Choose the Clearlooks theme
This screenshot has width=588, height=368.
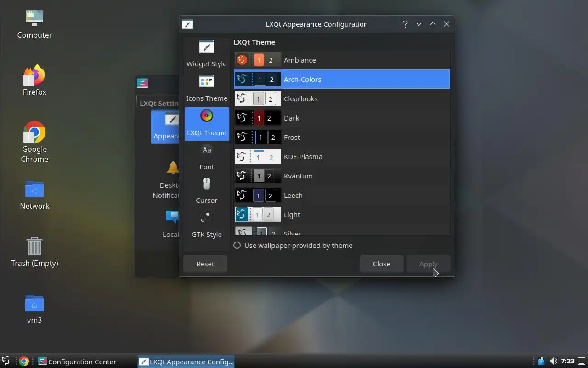pos(342,98)
